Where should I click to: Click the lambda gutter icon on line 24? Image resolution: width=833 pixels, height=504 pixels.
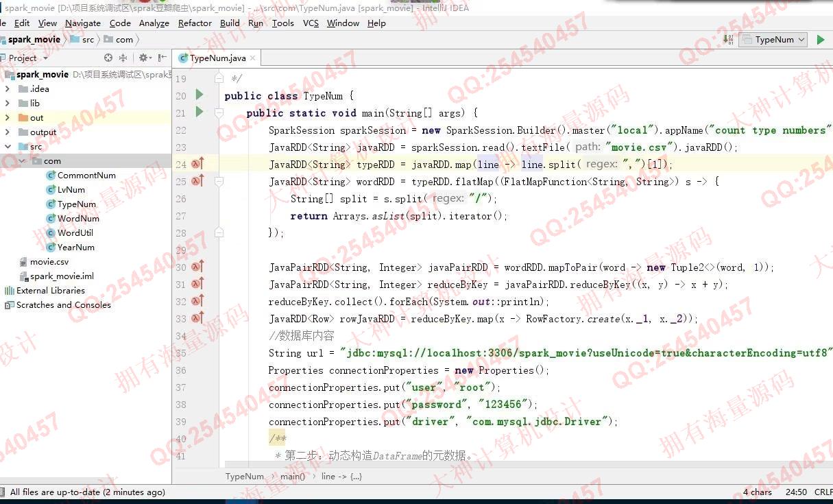197,163
